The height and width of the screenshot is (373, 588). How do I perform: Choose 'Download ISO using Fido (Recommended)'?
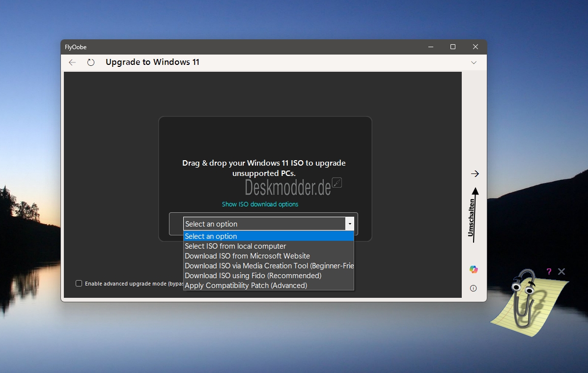269,275
